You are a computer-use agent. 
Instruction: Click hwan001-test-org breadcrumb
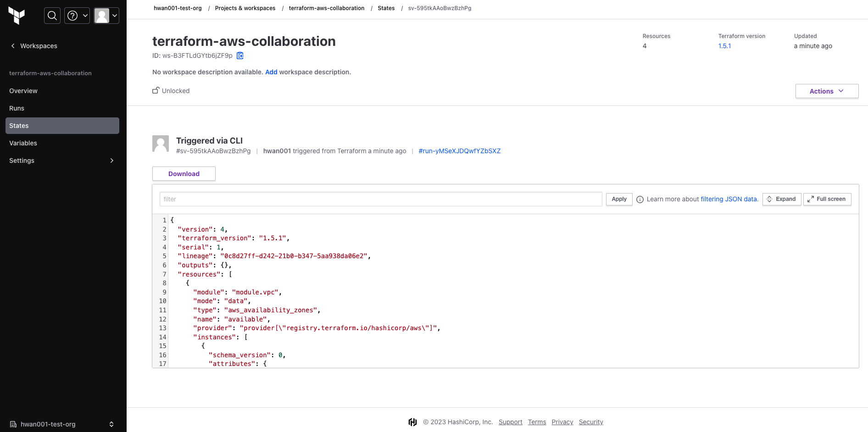point(178,8)
